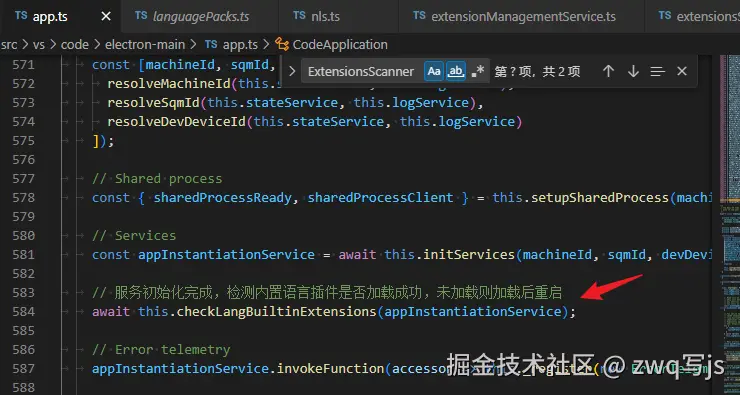Click appInstantiationService variable on line 581

(x=227, y=254)
